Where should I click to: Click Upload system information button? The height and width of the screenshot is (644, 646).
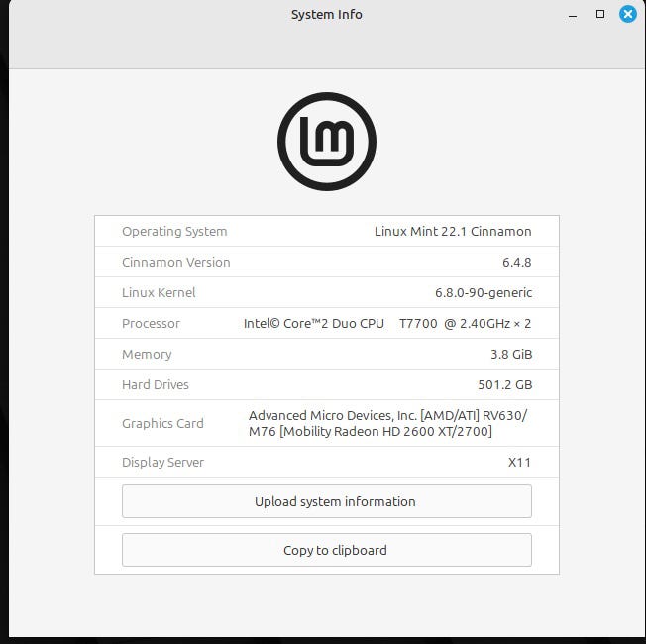pos(327,501)
